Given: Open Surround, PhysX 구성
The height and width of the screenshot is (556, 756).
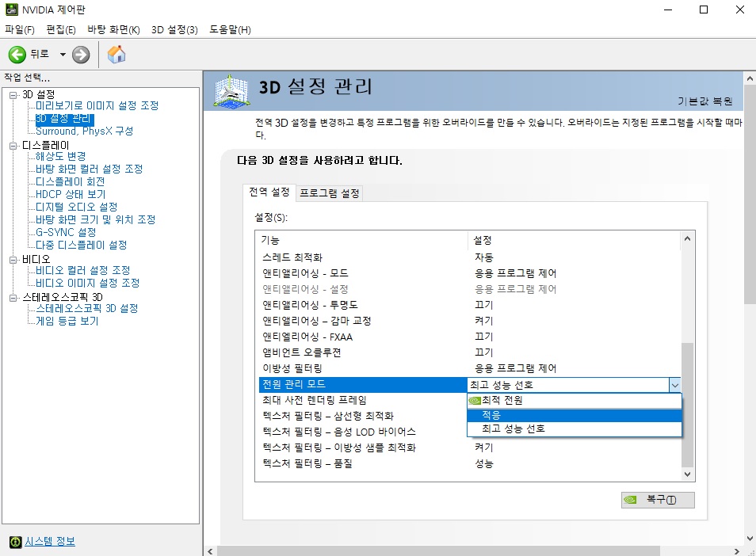Looking at the screenshot, I should point(84,131).
